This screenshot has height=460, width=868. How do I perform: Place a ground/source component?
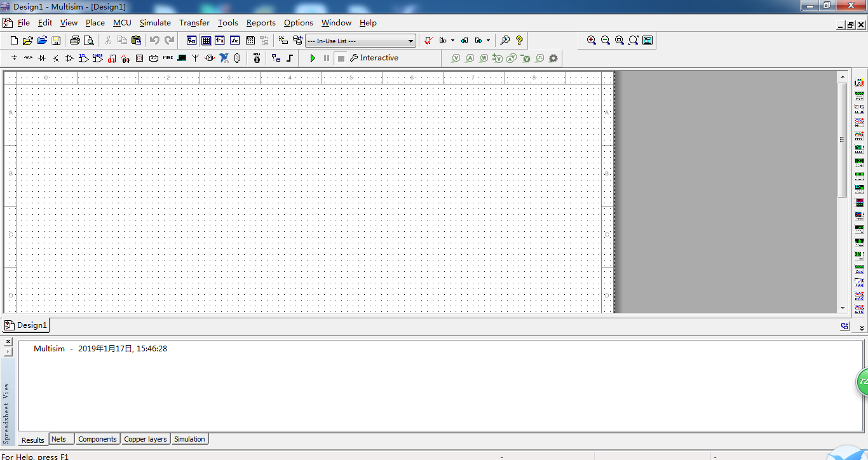coord(14,58)
